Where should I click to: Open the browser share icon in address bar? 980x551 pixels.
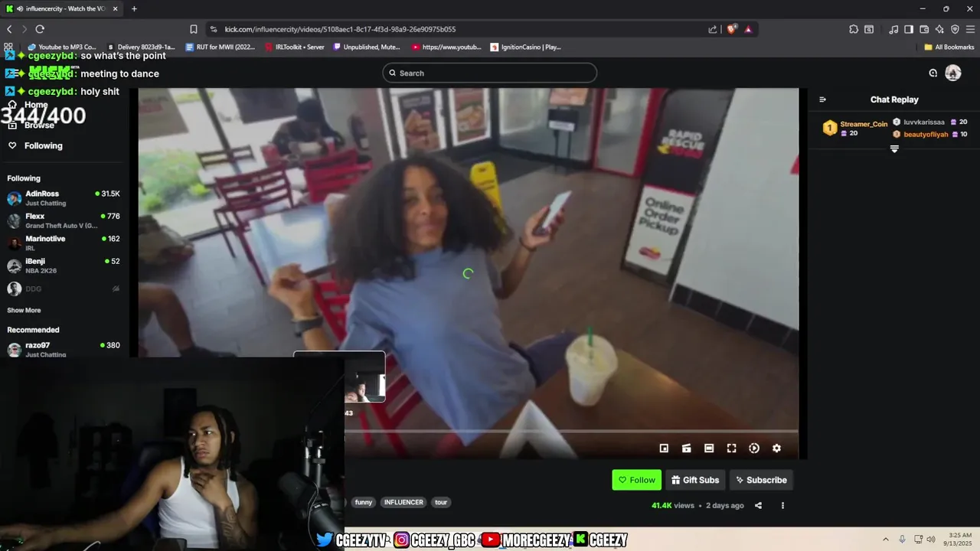click(x=713, y=29)
